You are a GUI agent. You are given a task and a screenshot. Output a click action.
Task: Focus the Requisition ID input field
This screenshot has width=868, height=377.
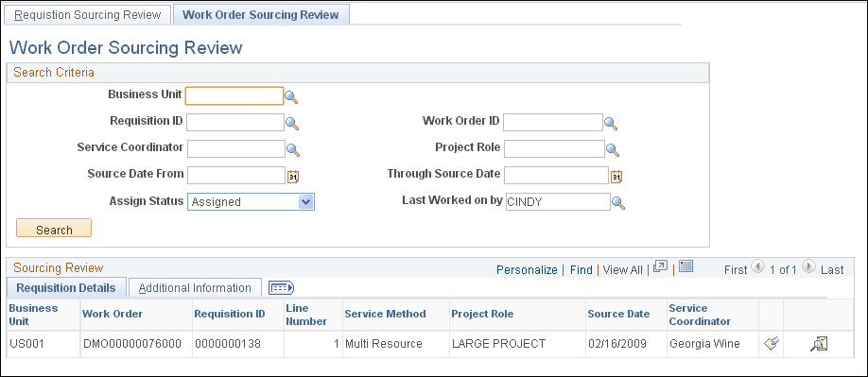(235, 122)
